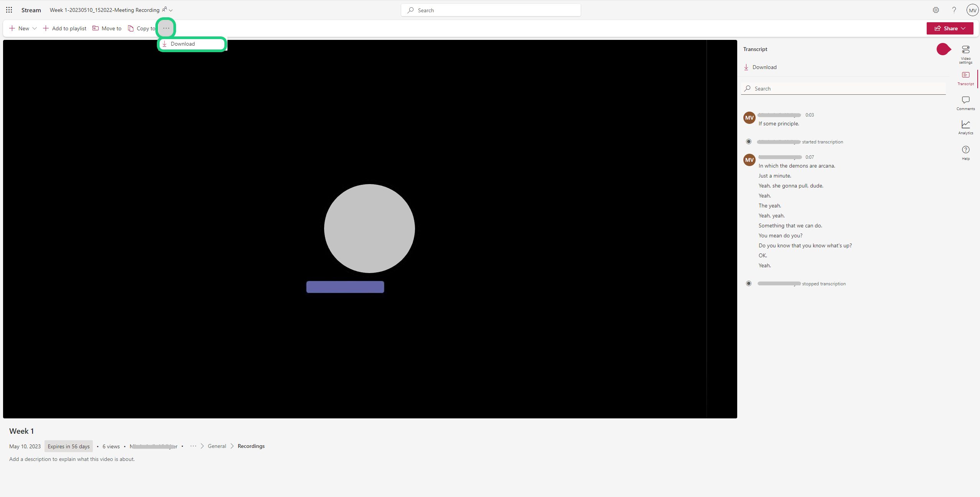Open the Analytics panel

[965, 127]
